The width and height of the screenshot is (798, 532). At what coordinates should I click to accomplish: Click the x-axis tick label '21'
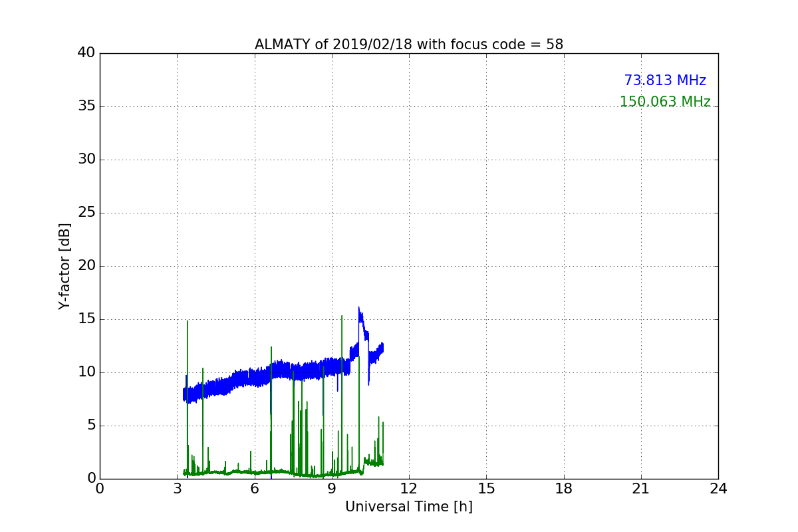click(641, 489)
